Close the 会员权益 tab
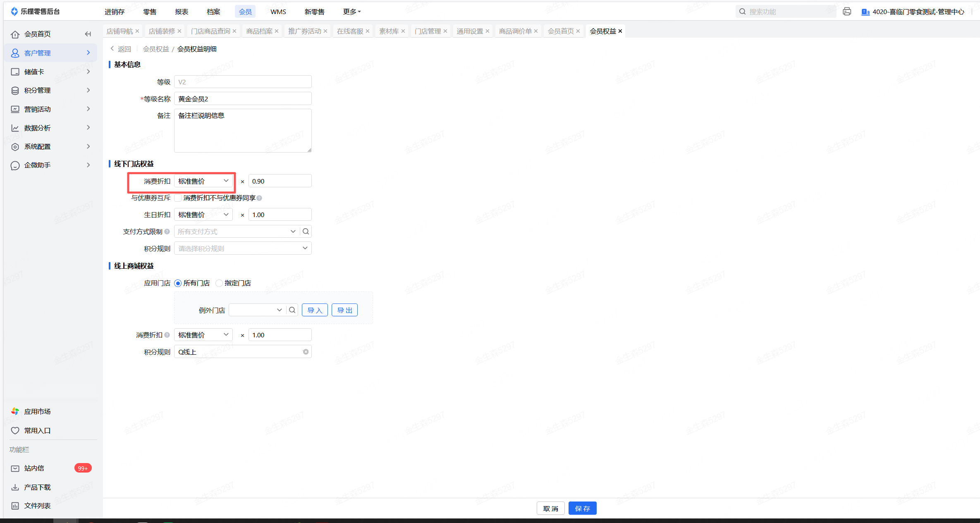980x523 pixels. point(620,31)
